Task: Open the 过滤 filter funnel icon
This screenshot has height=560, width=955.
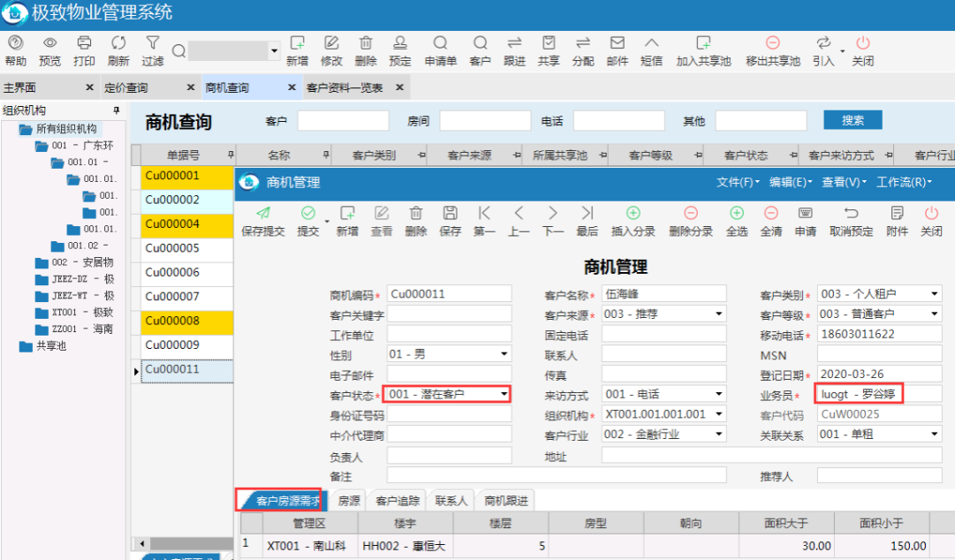Action: [152, 42]
